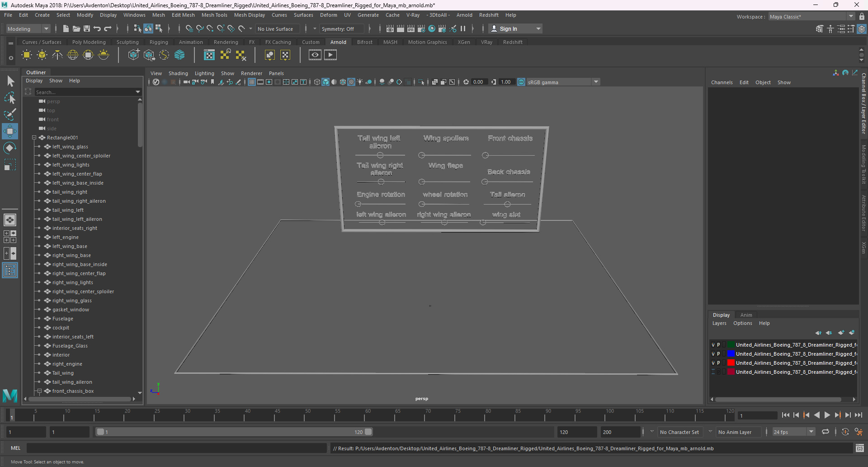Viewport: 868px width, 467px height.
Task: Enable visibility for the dark red layer
Action: click(713, 372)
